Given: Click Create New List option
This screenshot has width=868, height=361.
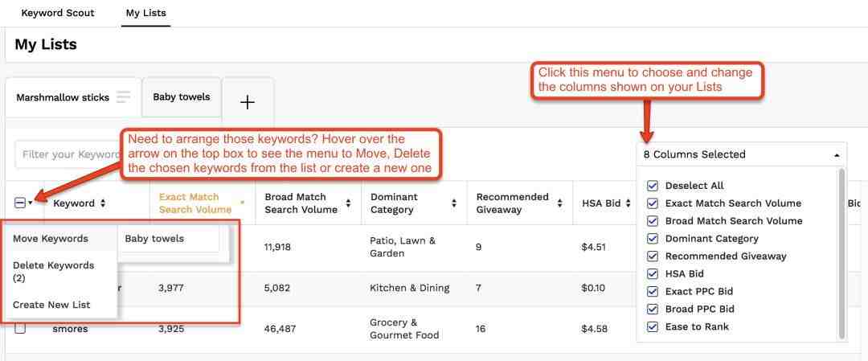Looking at the screenshot, I should [51, 305].
